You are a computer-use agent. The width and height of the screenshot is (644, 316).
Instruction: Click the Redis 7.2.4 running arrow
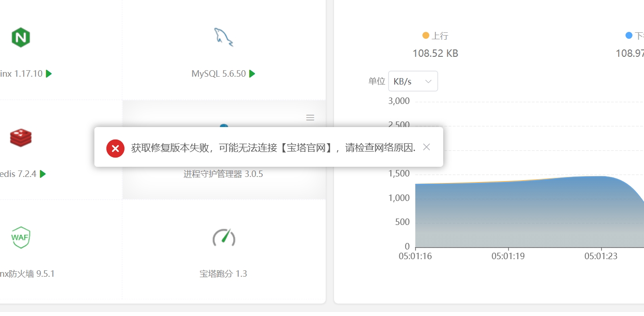pos(43,174)
